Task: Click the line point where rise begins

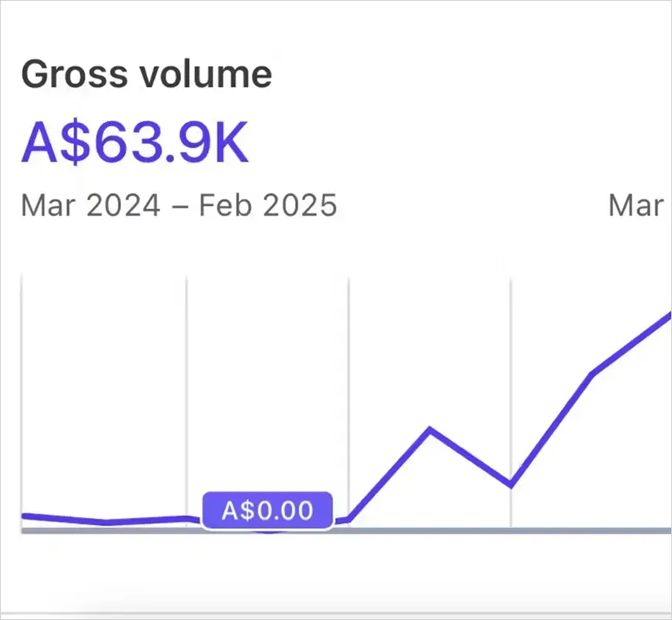Action: (348, 520)
